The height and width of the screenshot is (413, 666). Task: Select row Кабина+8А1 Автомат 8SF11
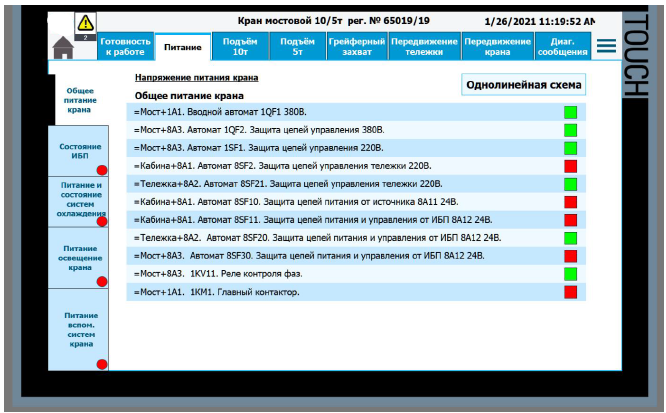coord(356,220)
